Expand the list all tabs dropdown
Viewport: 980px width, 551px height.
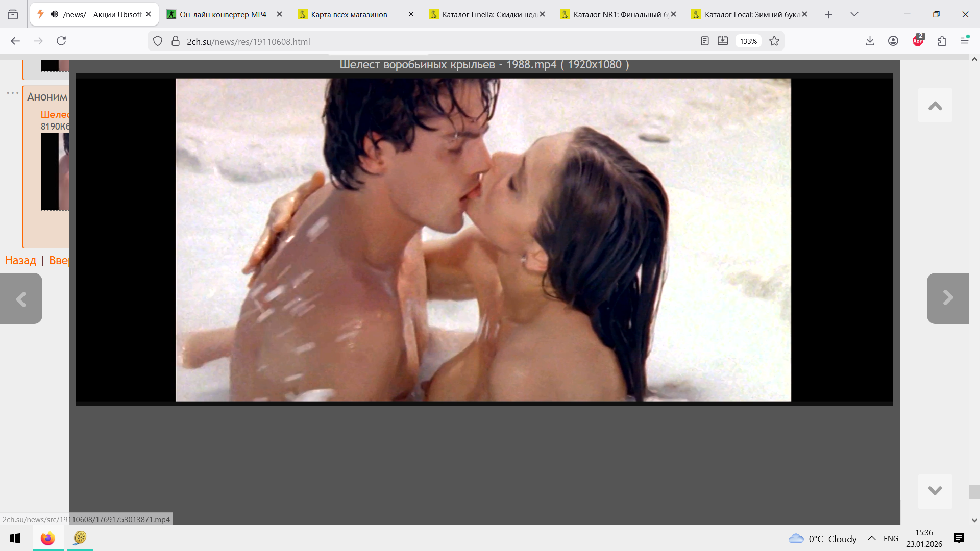(854, 14)
